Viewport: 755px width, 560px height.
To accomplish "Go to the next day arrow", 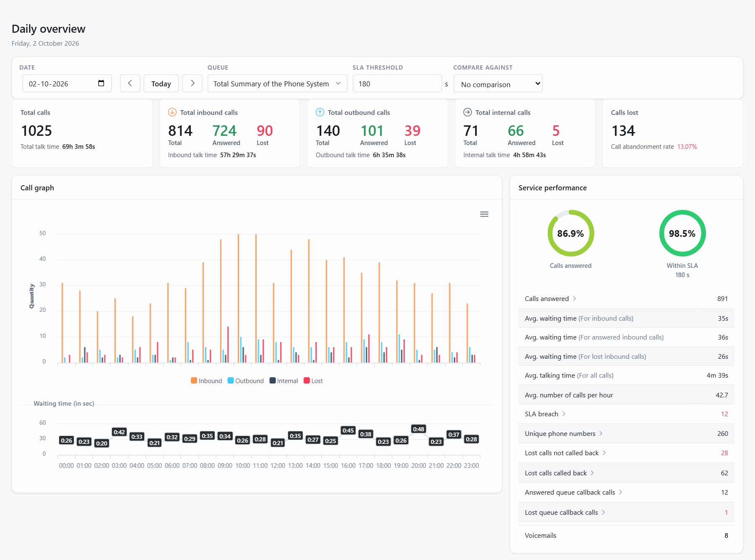I will coord(193,83).
